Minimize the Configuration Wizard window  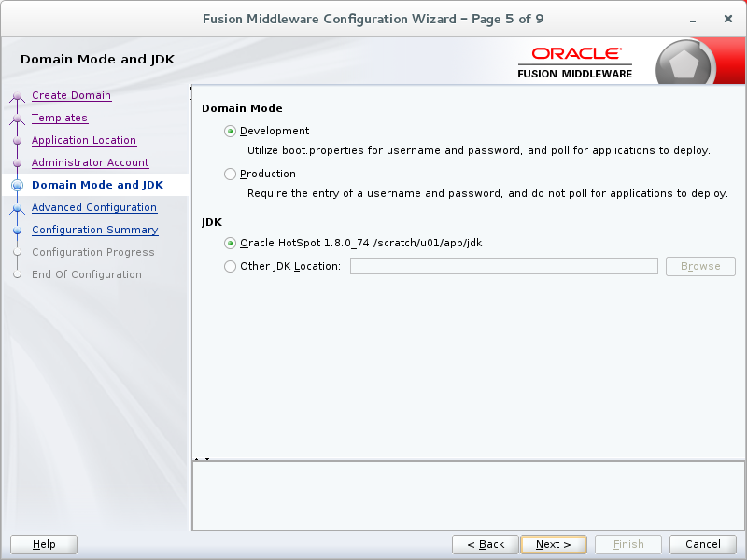tap(693, 20)
